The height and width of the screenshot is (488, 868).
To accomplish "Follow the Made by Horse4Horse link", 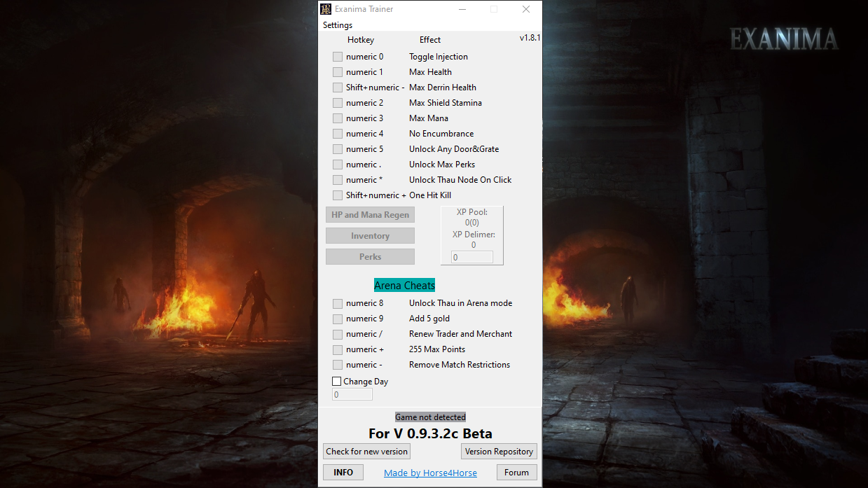I will coord(430,473).
